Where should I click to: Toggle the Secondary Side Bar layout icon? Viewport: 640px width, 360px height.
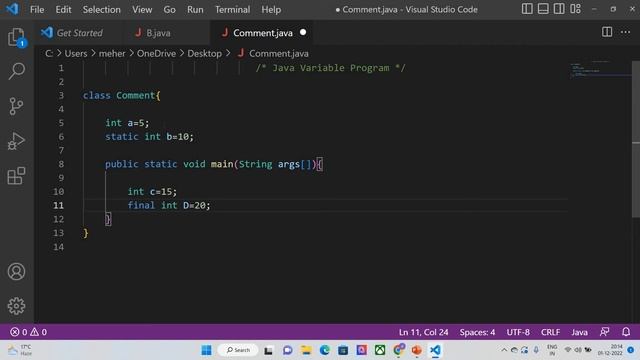[x=559, y=9]
